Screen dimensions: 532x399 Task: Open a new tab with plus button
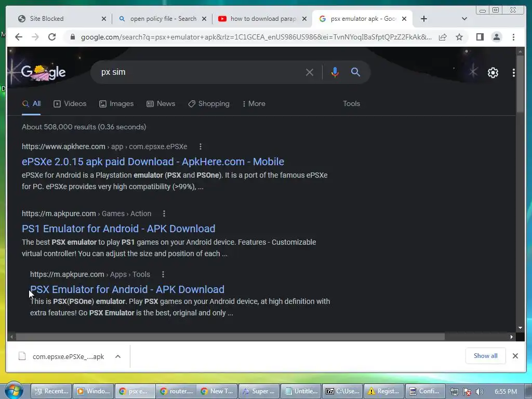[x=424, y=19]
